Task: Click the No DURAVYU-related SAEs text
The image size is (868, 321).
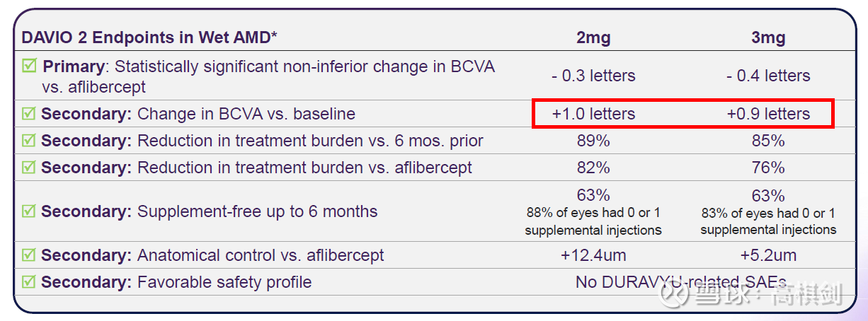Action: pyautogui.click(x=680, y=282)
